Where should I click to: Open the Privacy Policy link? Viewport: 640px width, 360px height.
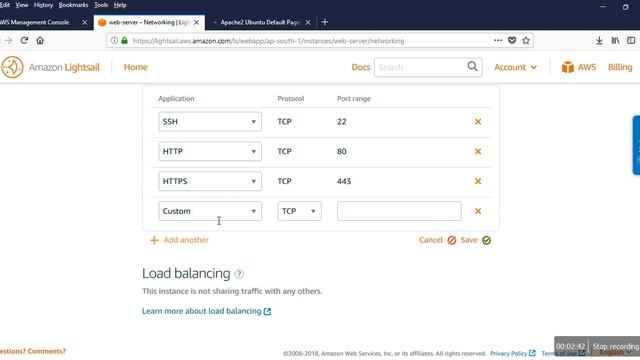(512, 353)
